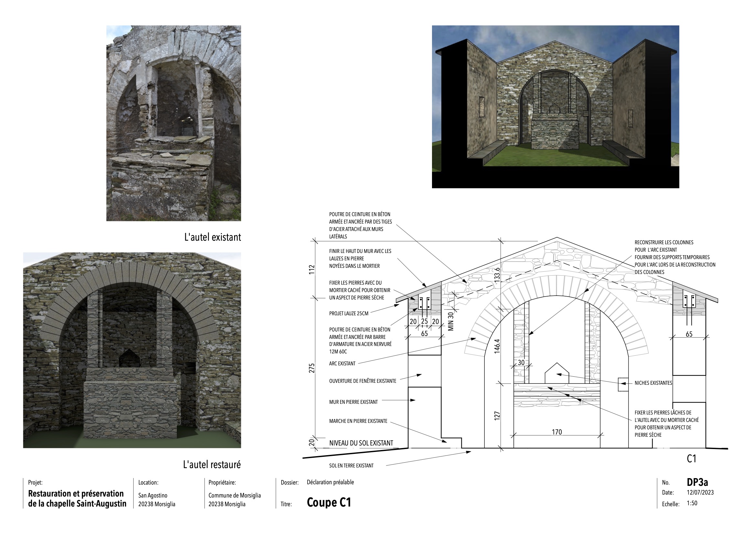
Task: Click the 'Déclaration préalable' dossier text
Action: (330, 482)
